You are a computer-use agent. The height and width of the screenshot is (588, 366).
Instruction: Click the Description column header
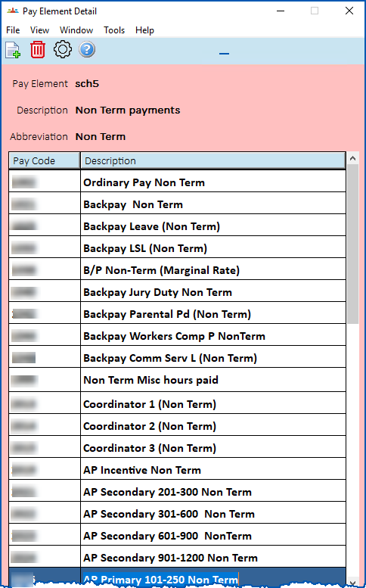pos(213,161)
